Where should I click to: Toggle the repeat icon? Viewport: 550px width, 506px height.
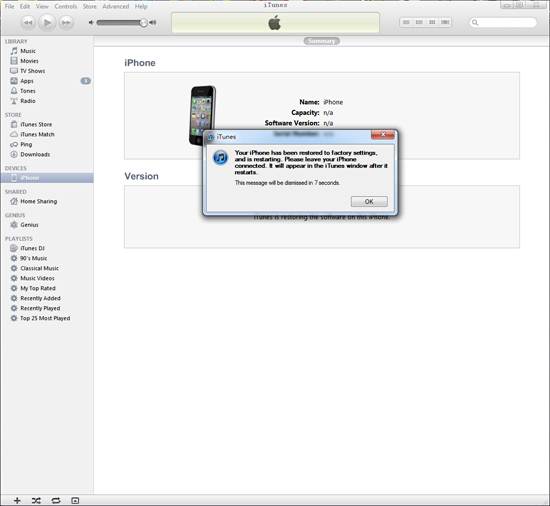(56, 500)
